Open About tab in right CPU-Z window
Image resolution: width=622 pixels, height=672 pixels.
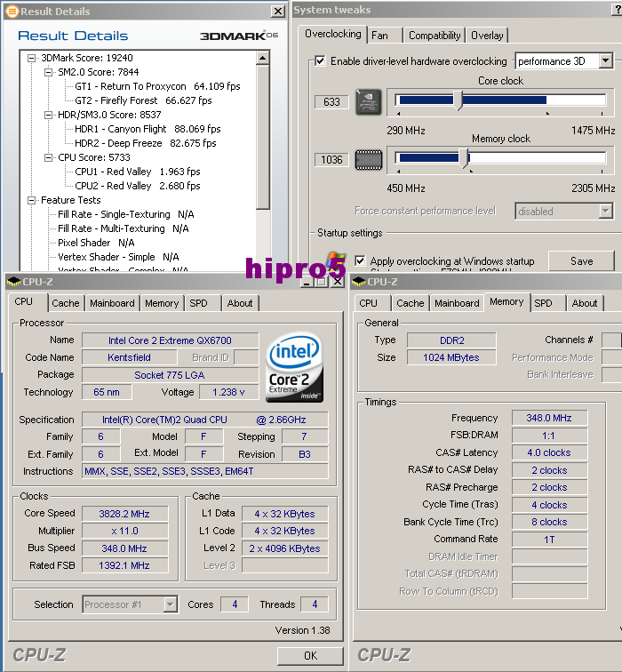pos(585,303)
